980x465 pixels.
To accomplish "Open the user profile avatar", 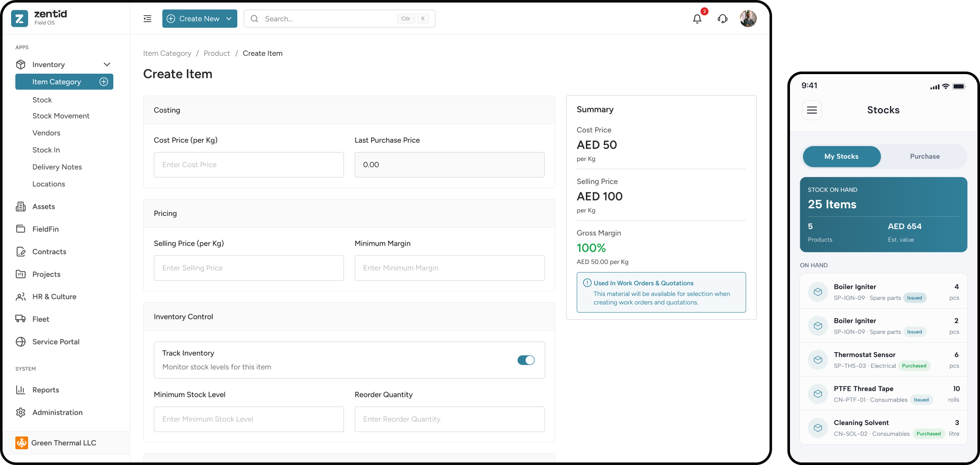I will (x=748, y=19).
